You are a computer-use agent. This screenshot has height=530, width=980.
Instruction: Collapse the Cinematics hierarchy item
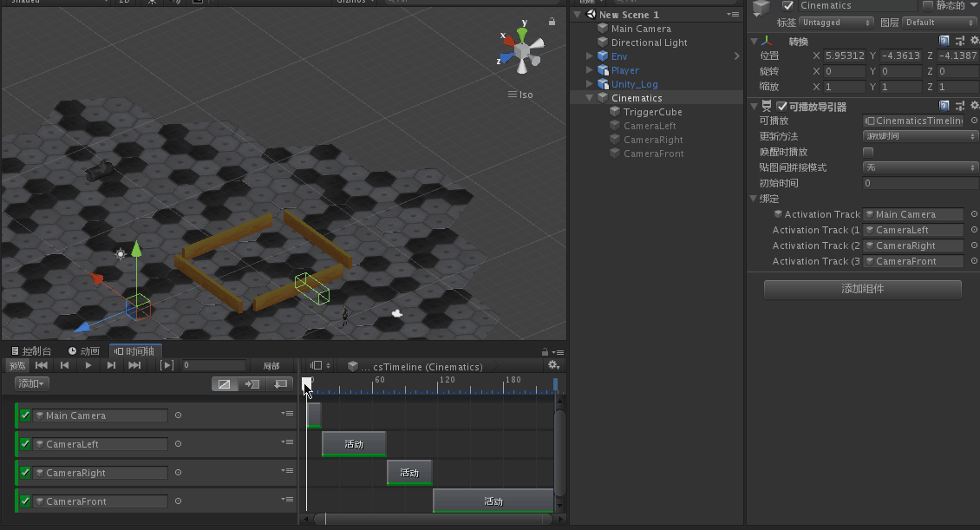pos(590,98)
